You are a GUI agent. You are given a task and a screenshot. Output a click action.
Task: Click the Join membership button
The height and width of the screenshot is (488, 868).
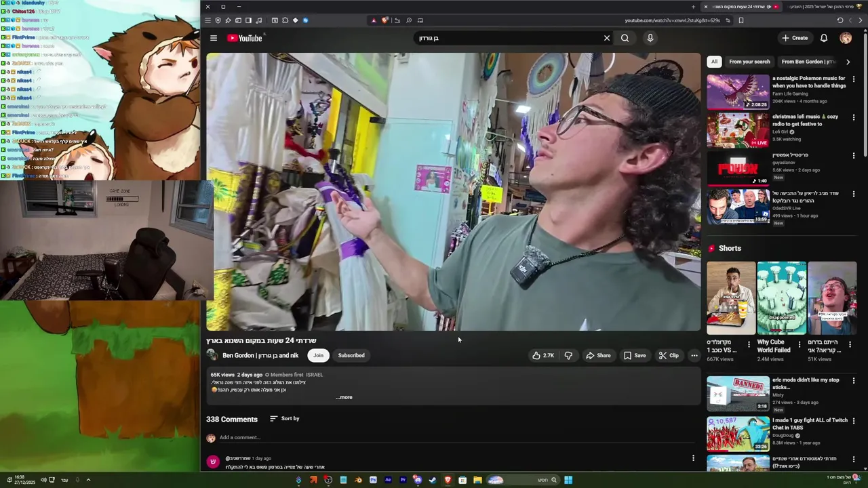318,355
